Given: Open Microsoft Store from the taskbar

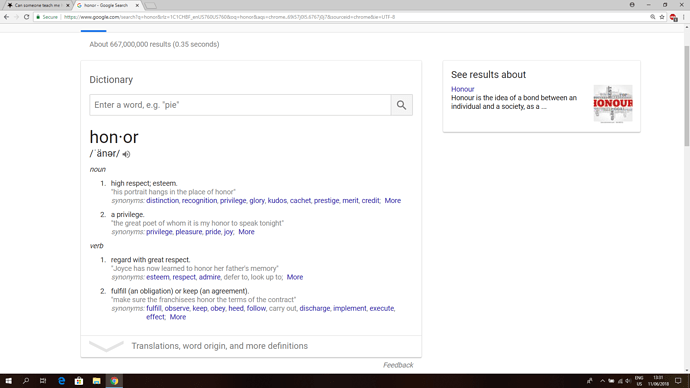Looking at the screenshot, I should (79, 381).
